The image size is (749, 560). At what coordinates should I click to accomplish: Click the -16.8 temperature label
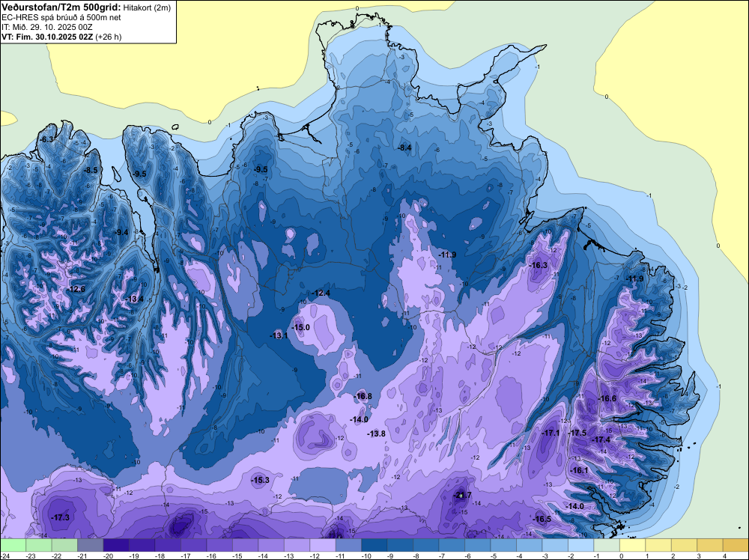[363, 396]
